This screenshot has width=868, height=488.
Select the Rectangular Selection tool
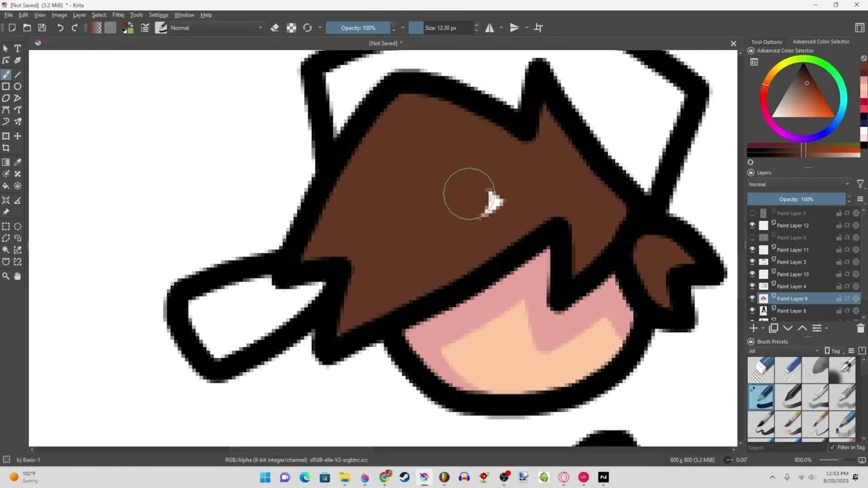click(6, 227)
